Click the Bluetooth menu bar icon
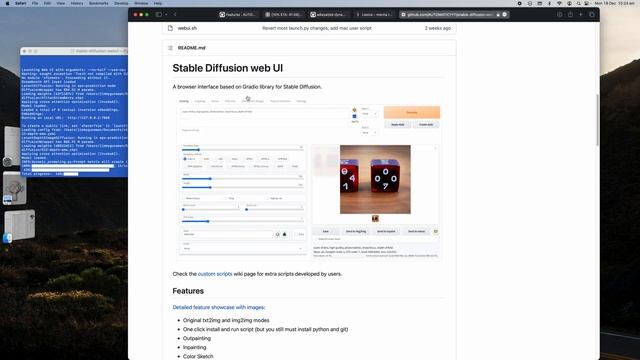The height and width of the screenshot is (360, 640). point(549,3)
